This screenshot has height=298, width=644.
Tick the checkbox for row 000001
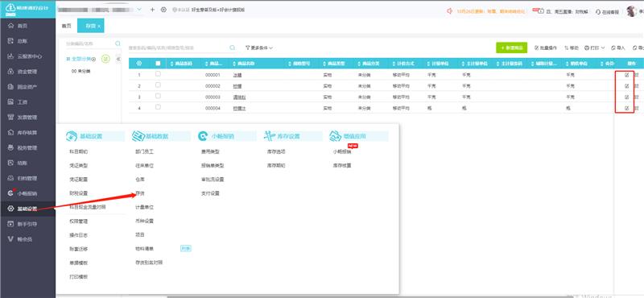point(158,74)
